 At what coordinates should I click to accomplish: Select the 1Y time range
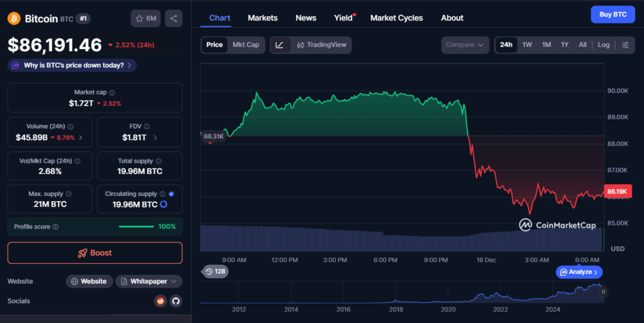[565, 45]
